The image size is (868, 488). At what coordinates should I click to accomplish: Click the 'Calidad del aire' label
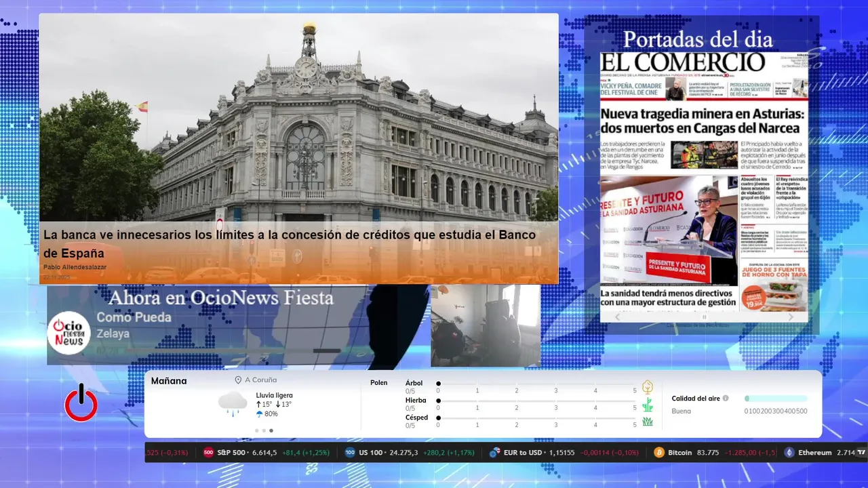696,399
